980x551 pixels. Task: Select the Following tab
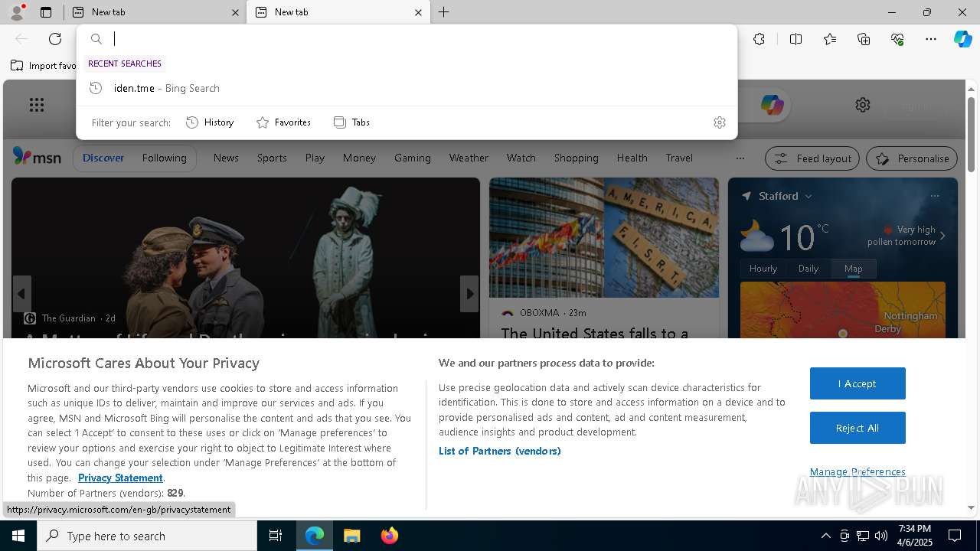[164, 158]
